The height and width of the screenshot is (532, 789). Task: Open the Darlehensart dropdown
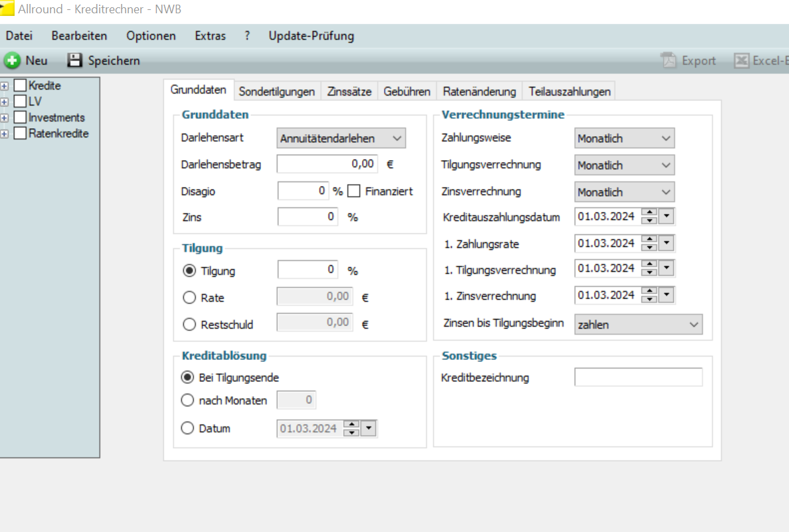(x=397, y=138)
